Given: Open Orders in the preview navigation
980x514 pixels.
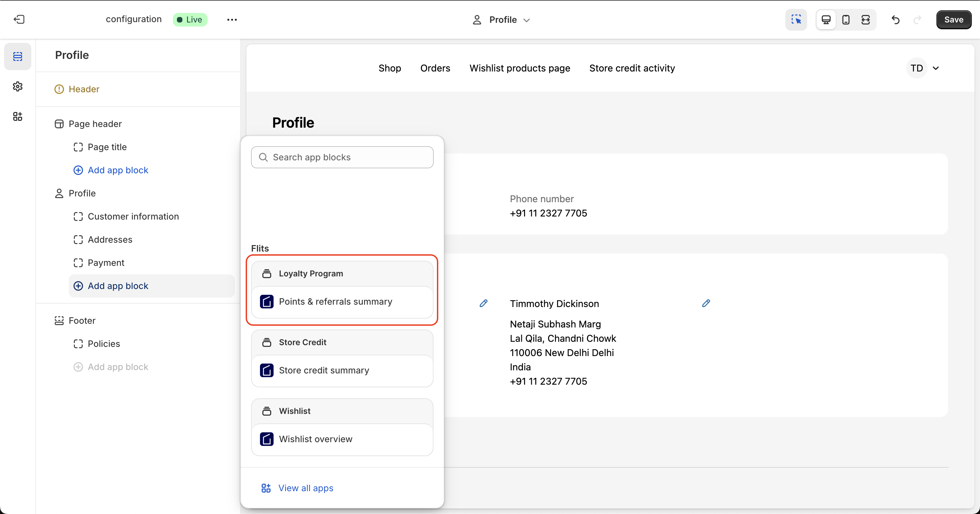Looking at the screenshot, I should pyautogui.click(x=435, y=68).
